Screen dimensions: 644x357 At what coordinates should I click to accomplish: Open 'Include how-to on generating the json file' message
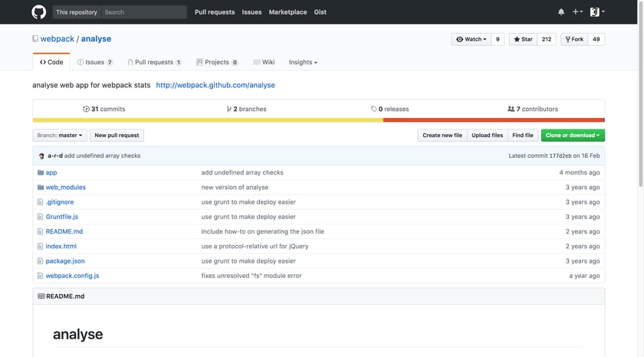(x=262, y=231)
